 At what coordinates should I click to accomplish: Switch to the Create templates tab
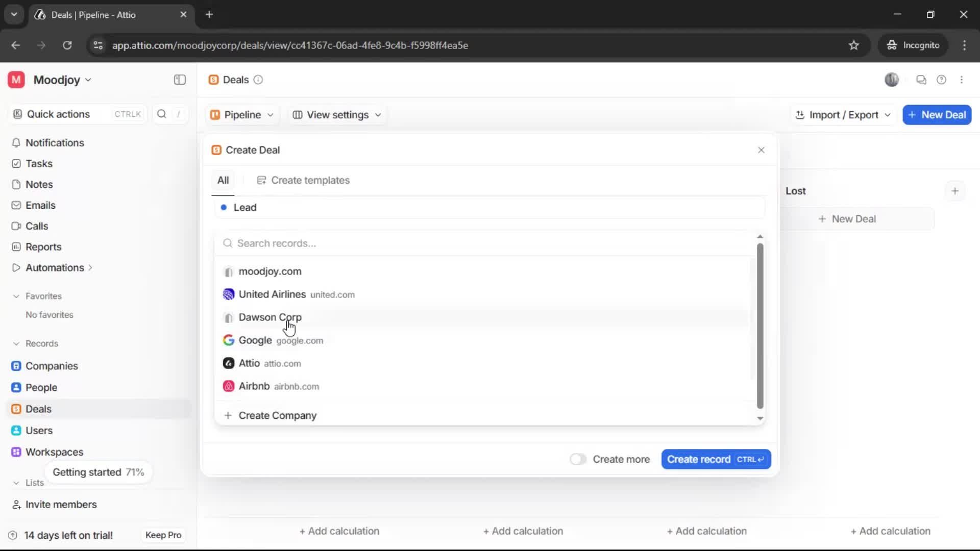304,180
